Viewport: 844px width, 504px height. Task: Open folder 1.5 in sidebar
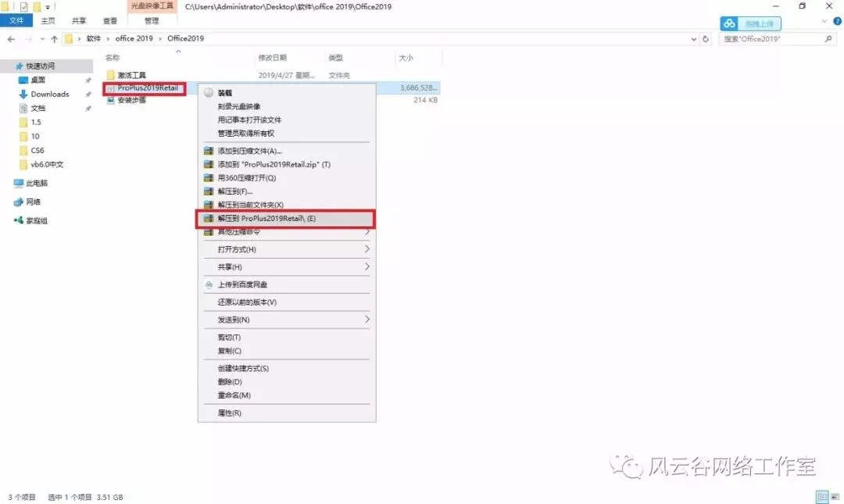coord(35,122)
